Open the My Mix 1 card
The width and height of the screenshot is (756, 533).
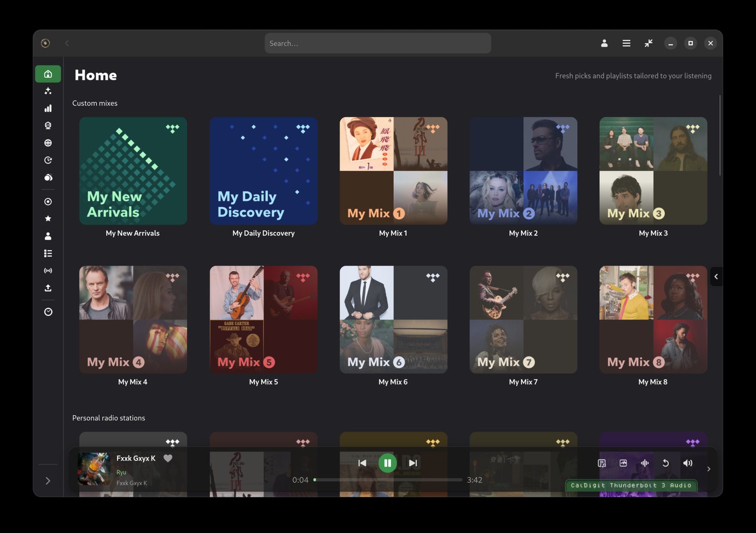pyautogui.click(x=393, y=171)
